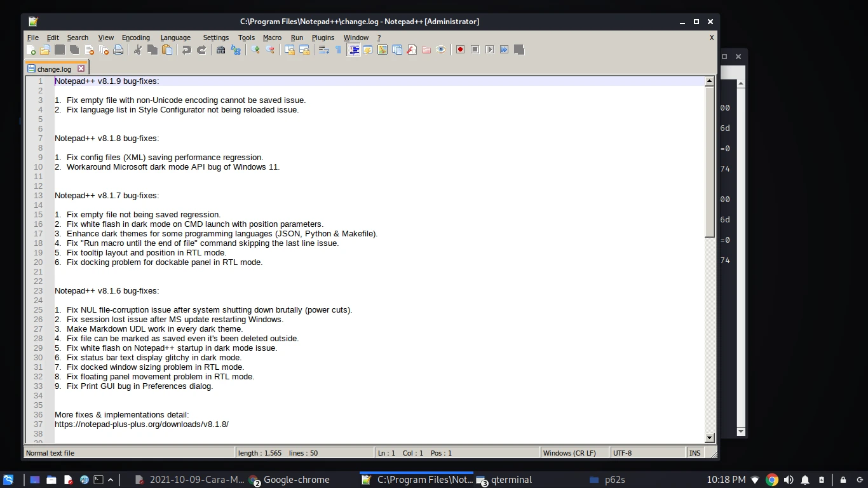
Task: Open a file using the Open folder icon
Action: coord(45,50)
